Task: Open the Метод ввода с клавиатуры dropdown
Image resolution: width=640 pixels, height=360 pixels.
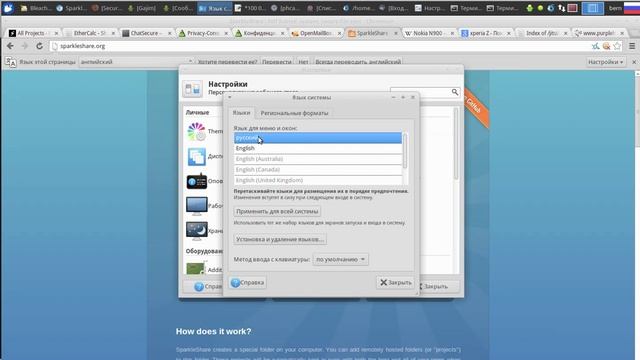Action: (x=340, y=260)
